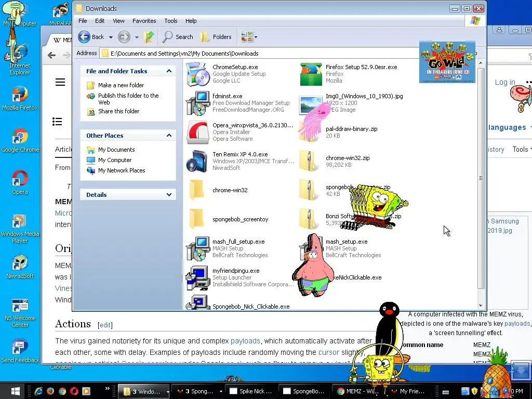Open Internet Explorer desktop shortcut
Screen dimensions: 532x399
[x=20, y=59]
